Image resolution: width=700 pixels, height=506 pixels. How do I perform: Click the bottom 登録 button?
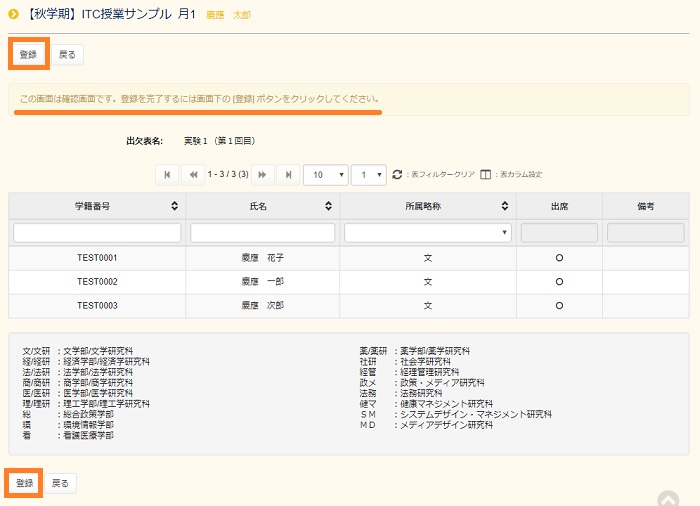tap(25, 483)
